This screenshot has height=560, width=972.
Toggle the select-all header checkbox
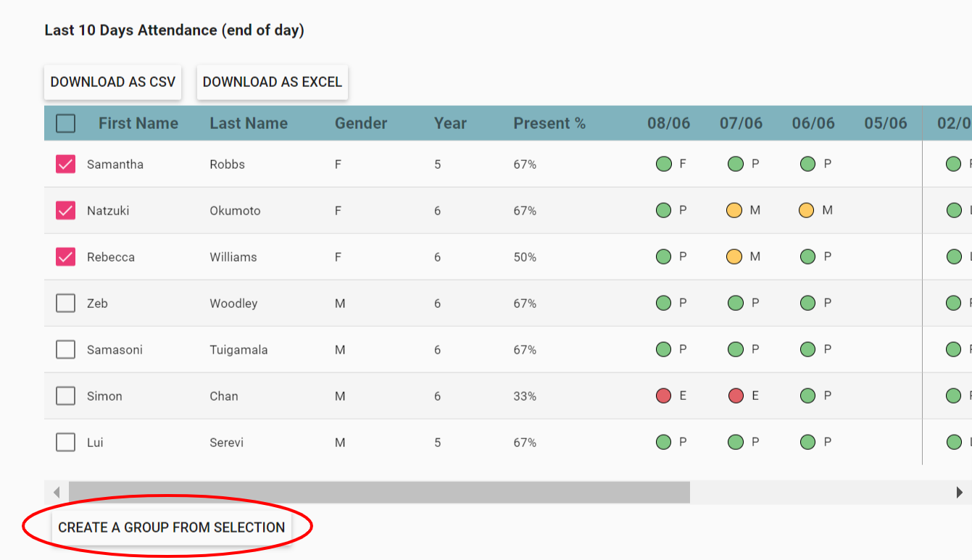[x=66, y=123]
